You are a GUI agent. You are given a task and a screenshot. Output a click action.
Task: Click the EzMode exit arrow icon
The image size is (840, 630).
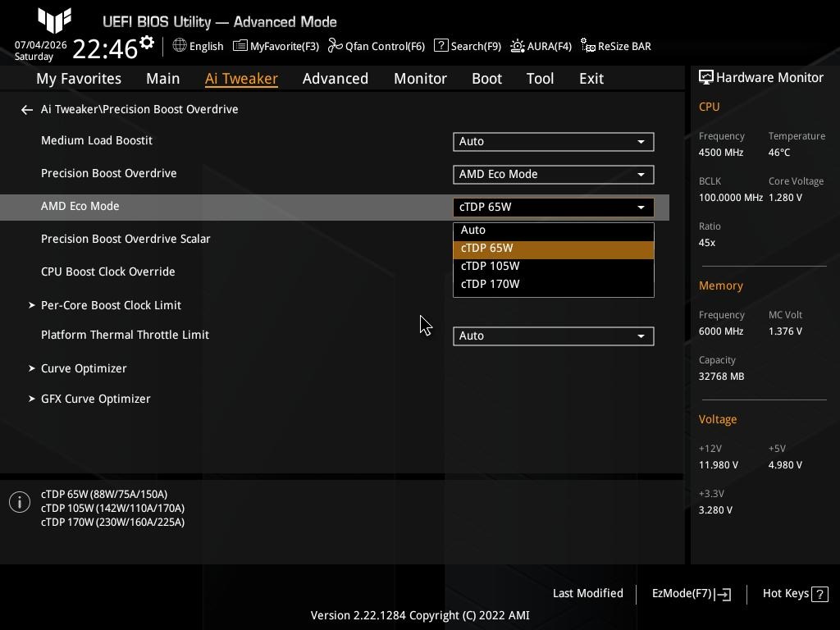723,594
